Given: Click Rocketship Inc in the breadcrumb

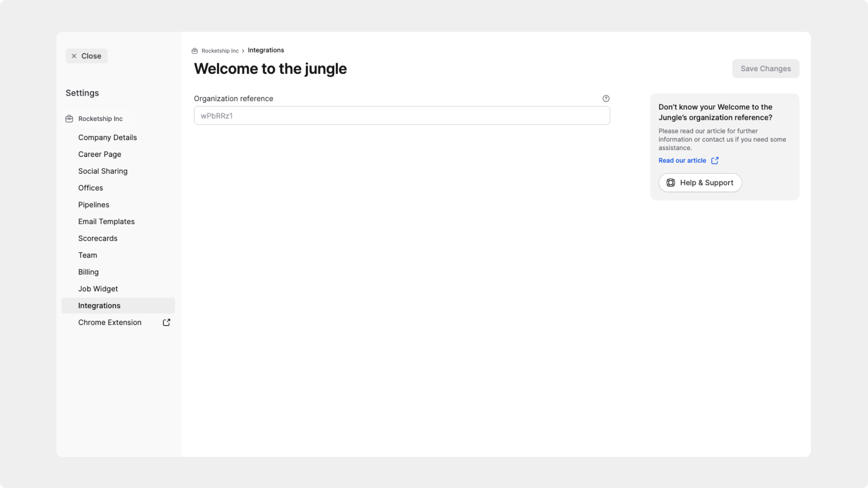Looking at the screenshot, I should [220, 51].
